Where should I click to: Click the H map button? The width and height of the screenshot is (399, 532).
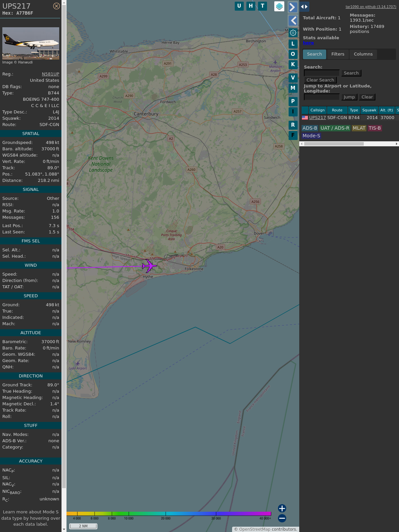point(251,6)
